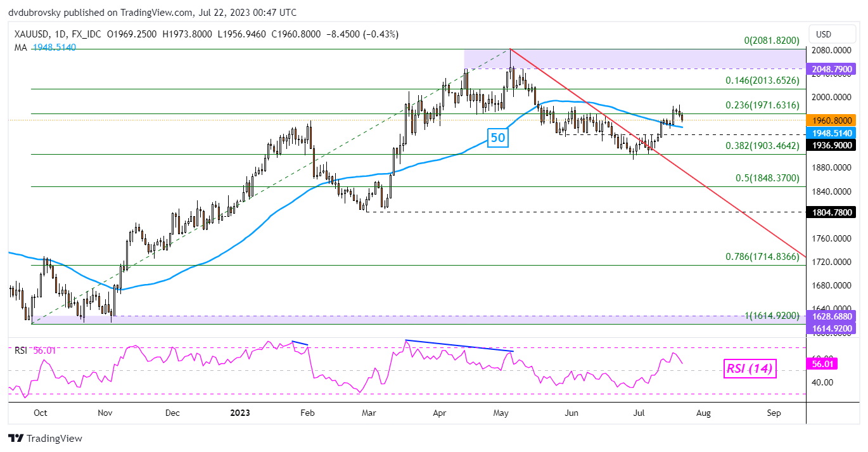Click the black 1804.7800 price tag
Screen dimensions: 868x452
pyautogui.click(x=832, y=212)
